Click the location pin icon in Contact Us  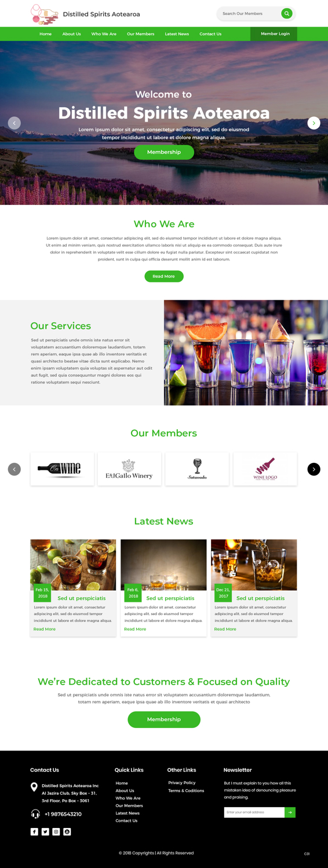click(x=34, y=787)
